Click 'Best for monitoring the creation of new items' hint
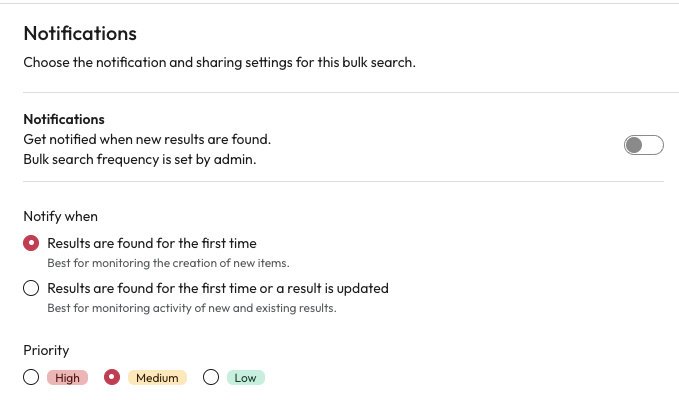The image size is (679, 400). coord(168,263)
